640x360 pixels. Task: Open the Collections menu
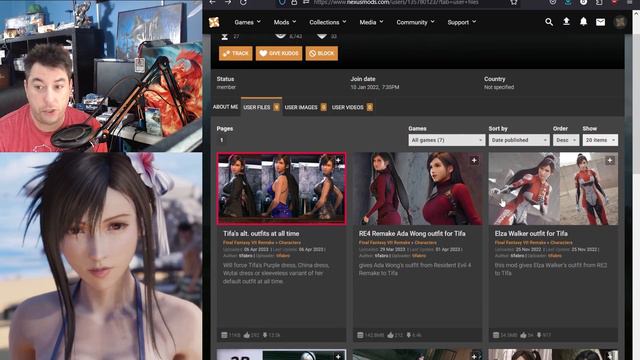pyautogui.click(x=328, y=22)
